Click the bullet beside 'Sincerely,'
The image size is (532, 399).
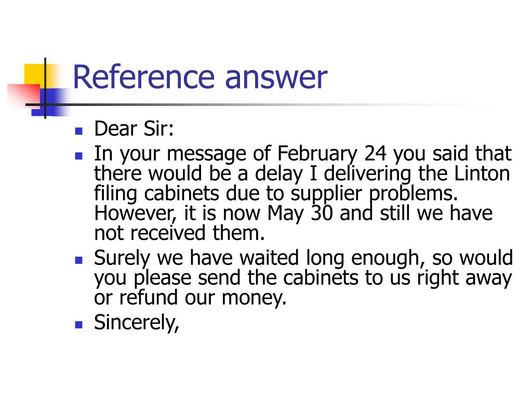pyautogui.click(x=79, y=325)
